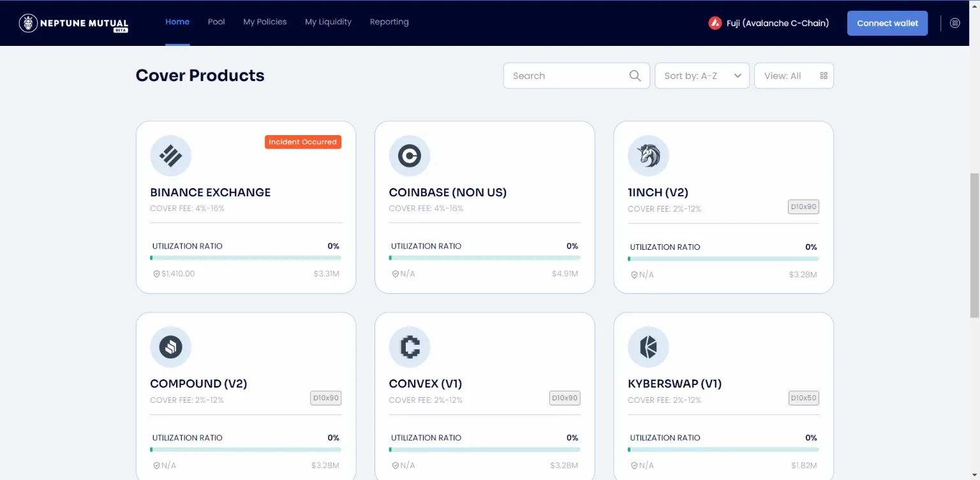This screenshot has width=980, height=480.
Task: Open the View: All dropdown
Action: click(794, 76)
